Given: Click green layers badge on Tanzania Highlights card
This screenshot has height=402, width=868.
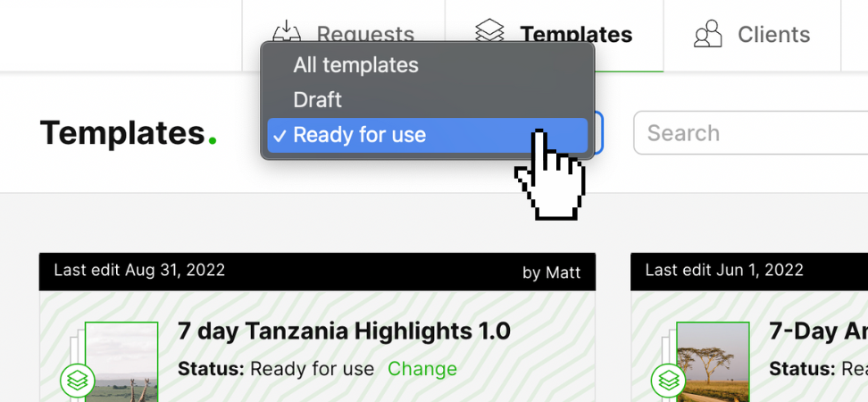Looking at the screenshot, I should coord(77,381).
